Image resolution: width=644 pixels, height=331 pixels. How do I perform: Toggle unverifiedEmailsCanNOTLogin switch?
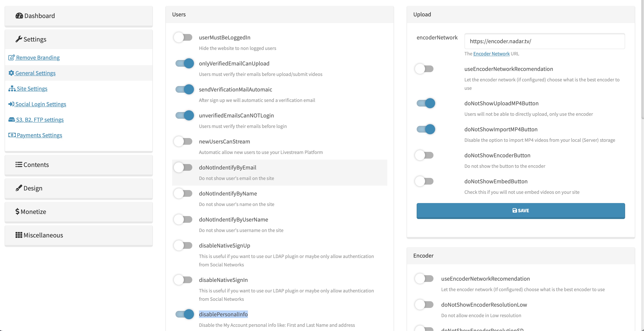coord(185,115)
